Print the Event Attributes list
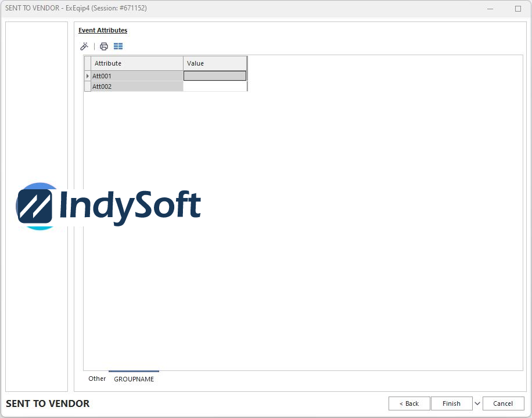Image resolution: width=532 pixels, height=418 pixels. click(x=104, y=46)
